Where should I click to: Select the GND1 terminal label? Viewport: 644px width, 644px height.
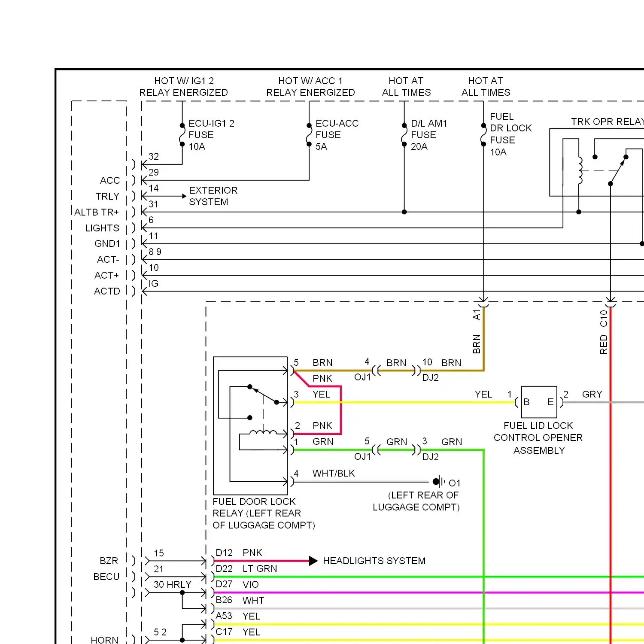(x=107, y=243)
